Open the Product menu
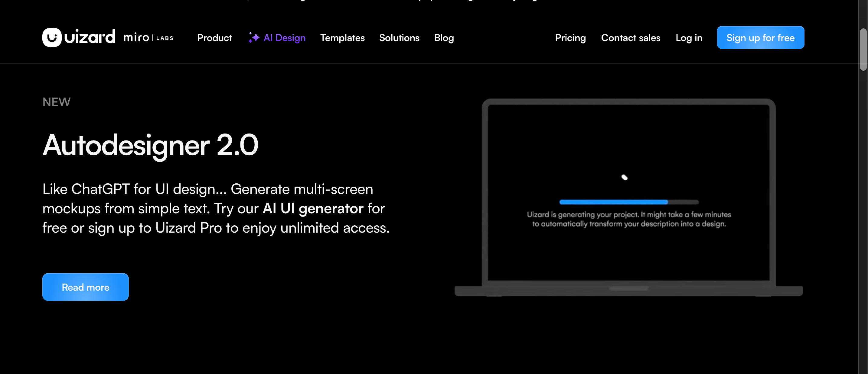This screenshot has width=868, height=374. pyautogui.click(x=214, y=38)
